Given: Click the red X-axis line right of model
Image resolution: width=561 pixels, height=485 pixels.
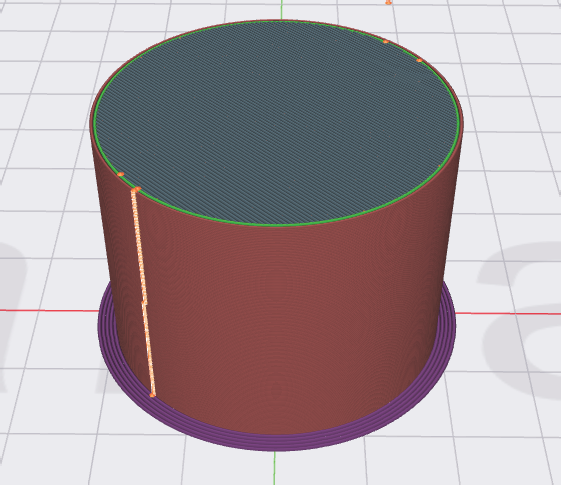Looking at the screenshot, I should (508, 313).
